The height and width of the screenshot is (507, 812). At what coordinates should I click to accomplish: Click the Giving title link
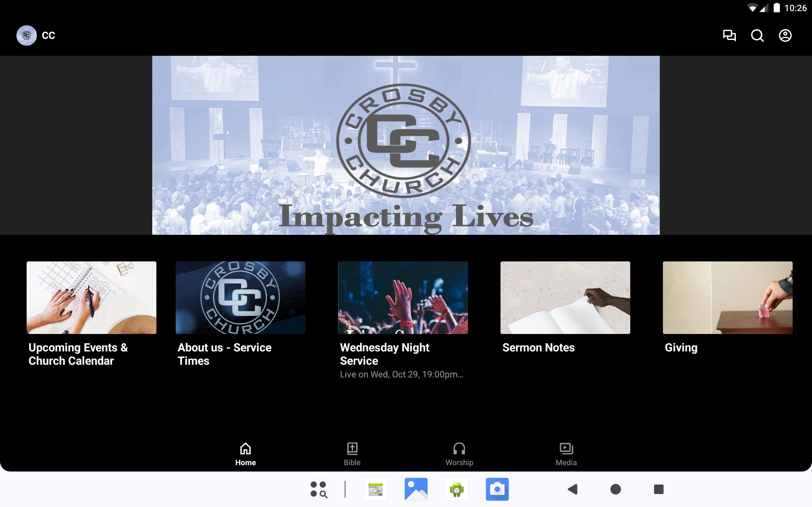[x=681, y=347]
